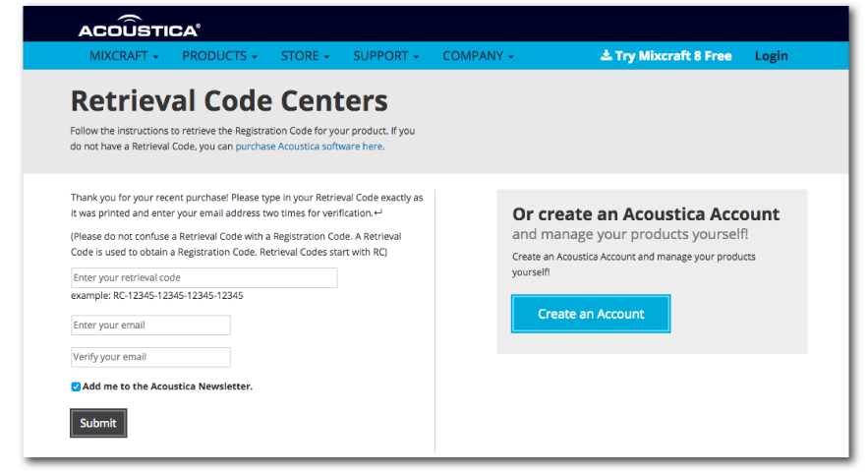This screenshot has width=868, height=476.
Task: Open the Mixcraft dropdown menu
Action: 124,56
